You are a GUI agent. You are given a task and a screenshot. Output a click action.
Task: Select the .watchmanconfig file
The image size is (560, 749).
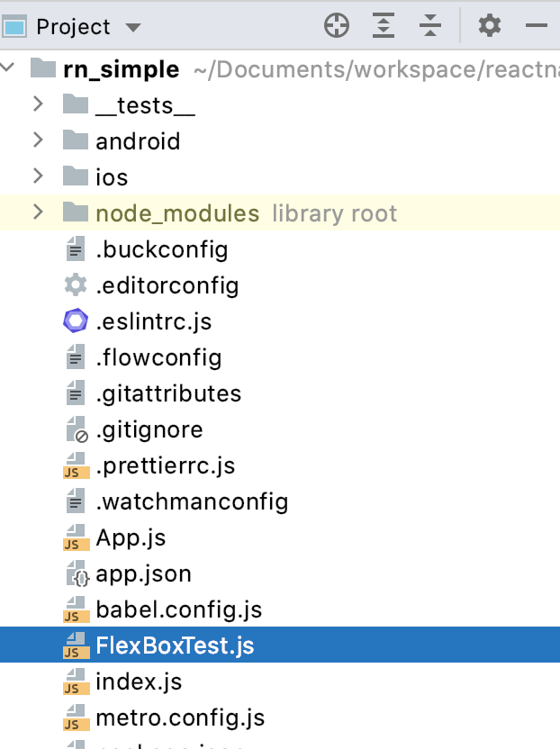tap(191, 501)
